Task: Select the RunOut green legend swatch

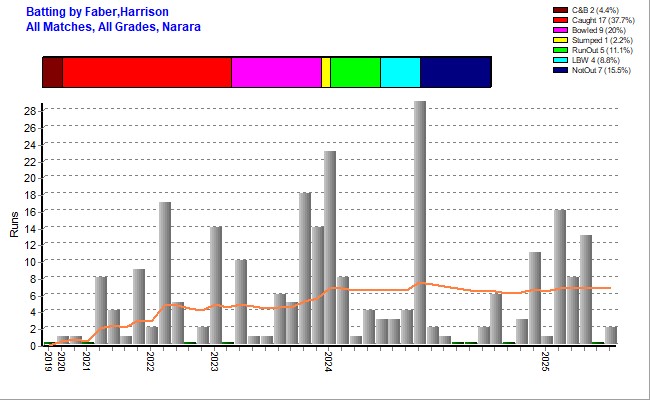Action: point(559,50)
